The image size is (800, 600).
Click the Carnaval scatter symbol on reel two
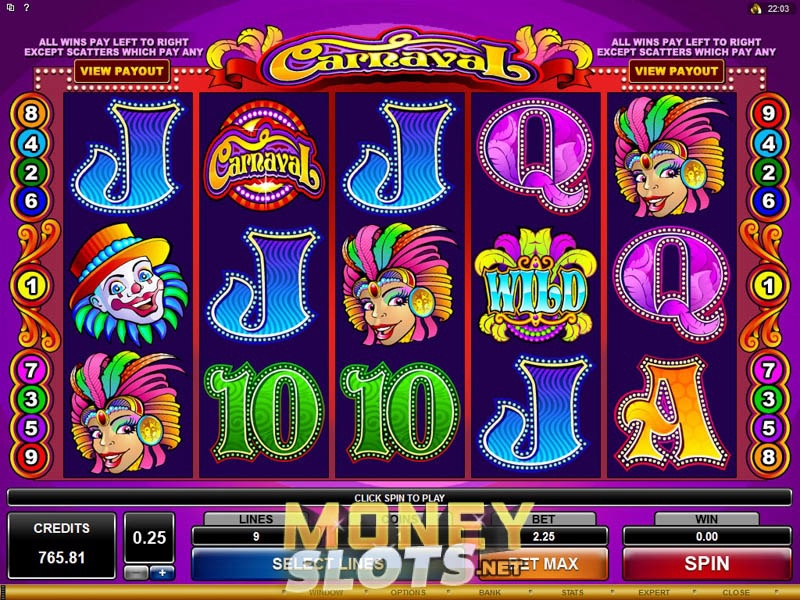(x=264, y=156)
